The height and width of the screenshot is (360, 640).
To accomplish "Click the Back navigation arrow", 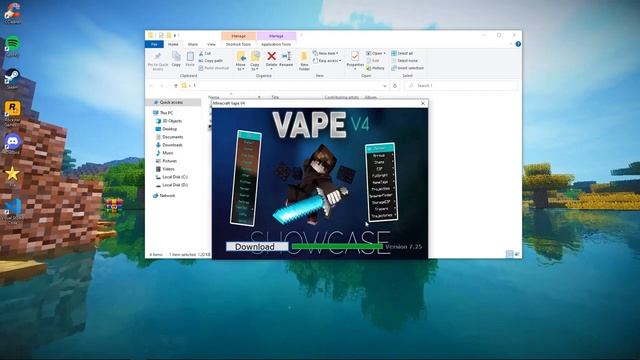I will click(151, 86).
